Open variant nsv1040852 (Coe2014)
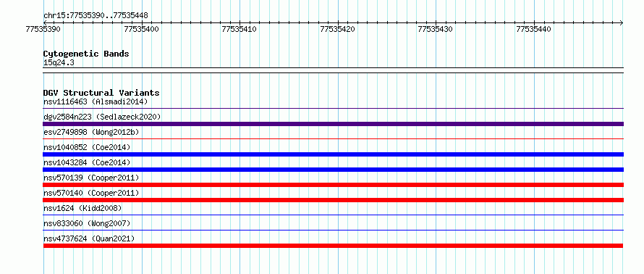The width and height of the screenshot is (644, 274). [87, 147]
